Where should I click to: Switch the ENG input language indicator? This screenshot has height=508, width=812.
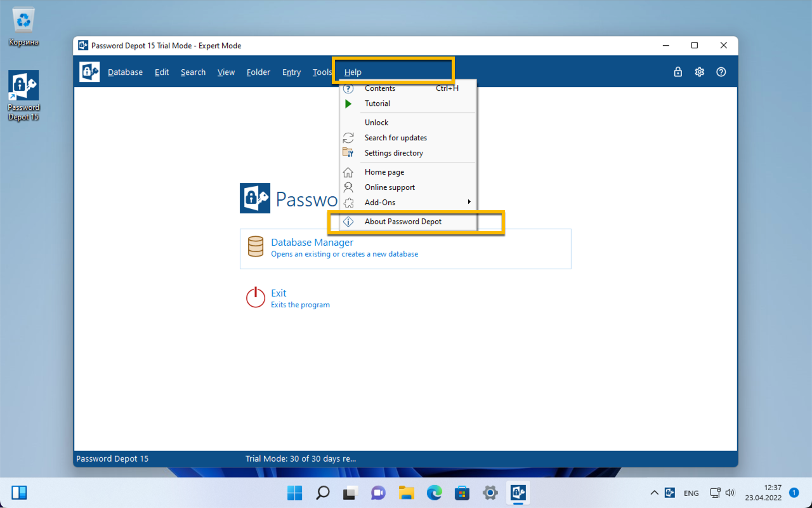pos(691,493)
